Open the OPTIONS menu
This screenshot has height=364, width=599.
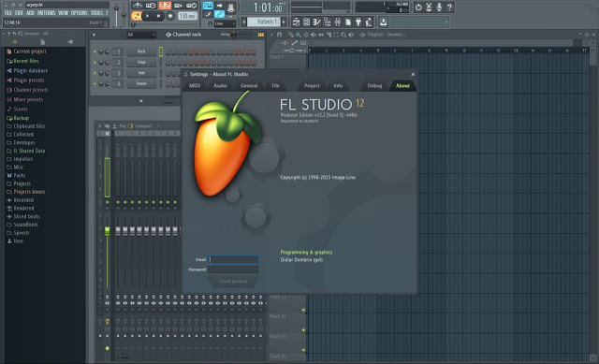tap(79, 12)
